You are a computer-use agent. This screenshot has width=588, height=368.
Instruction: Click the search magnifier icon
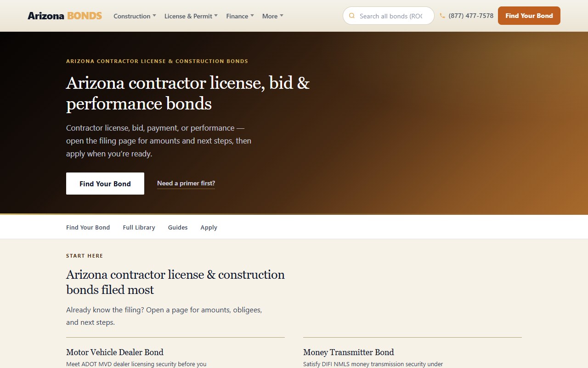(352, 16)
